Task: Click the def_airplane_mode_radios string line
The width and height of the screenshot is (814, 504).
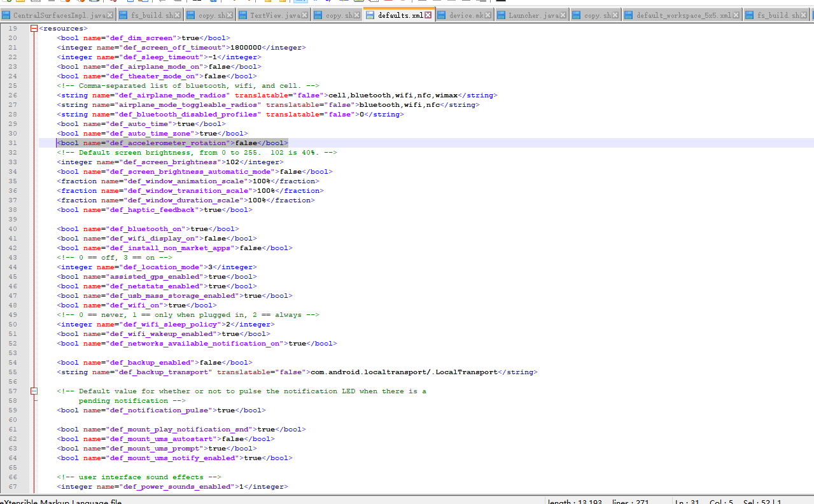Action: click(277, 95)
